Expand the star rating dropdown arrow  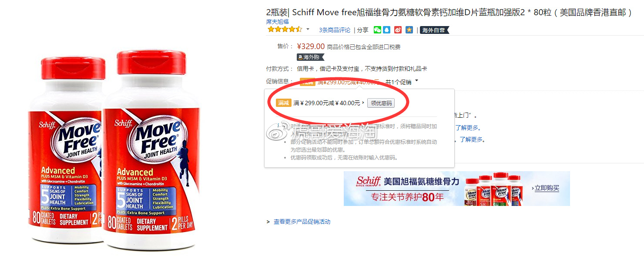(308, 30)
